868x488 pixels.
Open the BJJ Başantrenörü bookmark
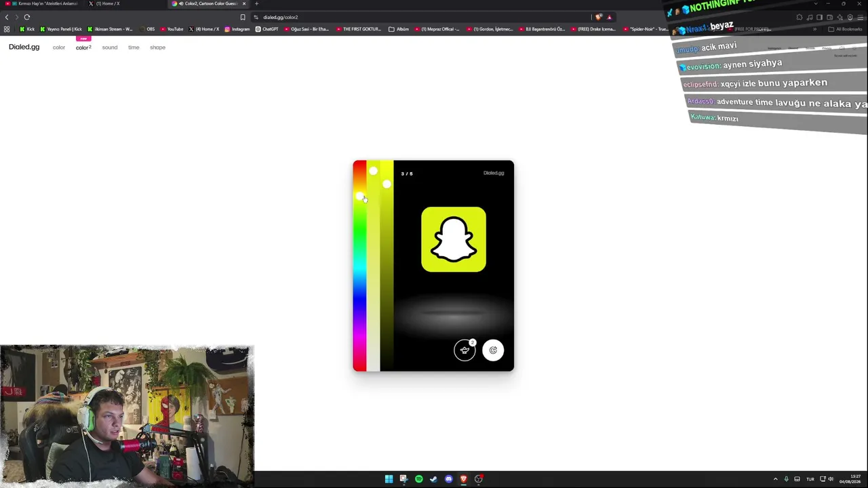pos(541,29)
